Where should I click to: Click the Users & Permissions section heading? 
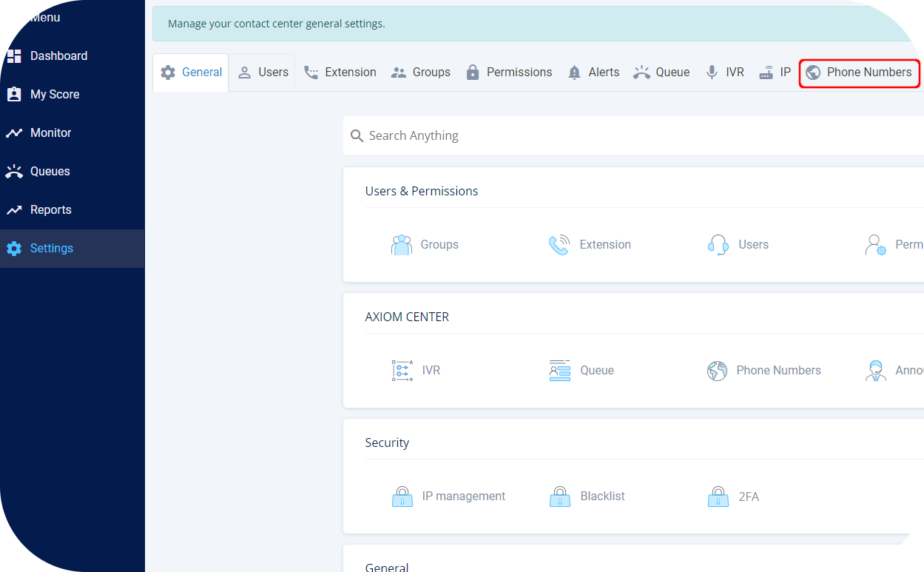coord(422,191)
